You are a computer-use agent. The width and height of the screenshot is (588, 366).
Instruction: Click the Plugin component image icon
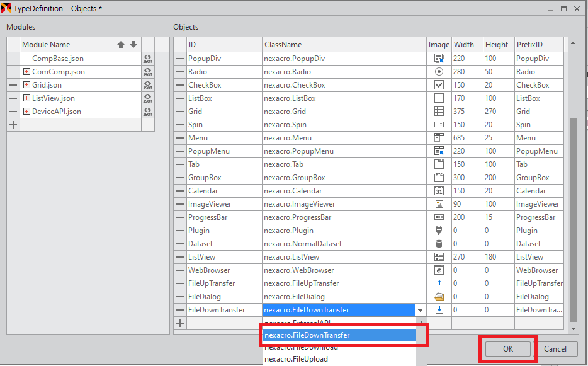[x=439, y=231]
